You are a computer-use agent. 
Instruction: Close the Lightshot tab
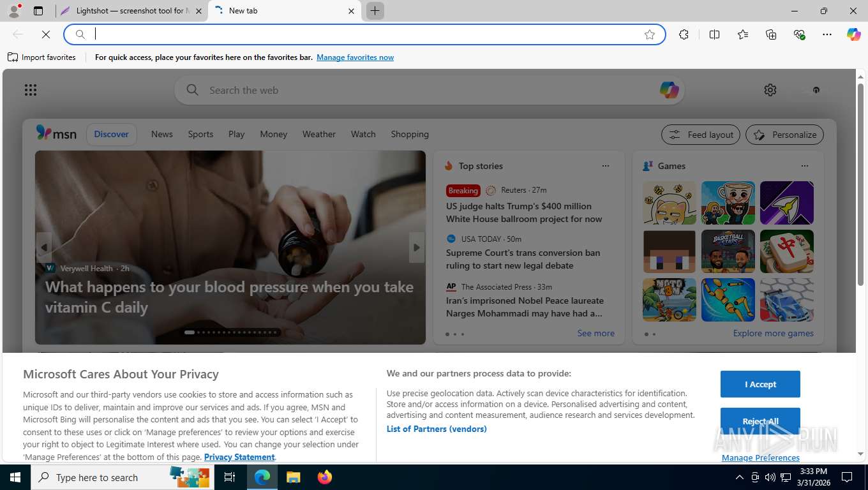(198, 11)
